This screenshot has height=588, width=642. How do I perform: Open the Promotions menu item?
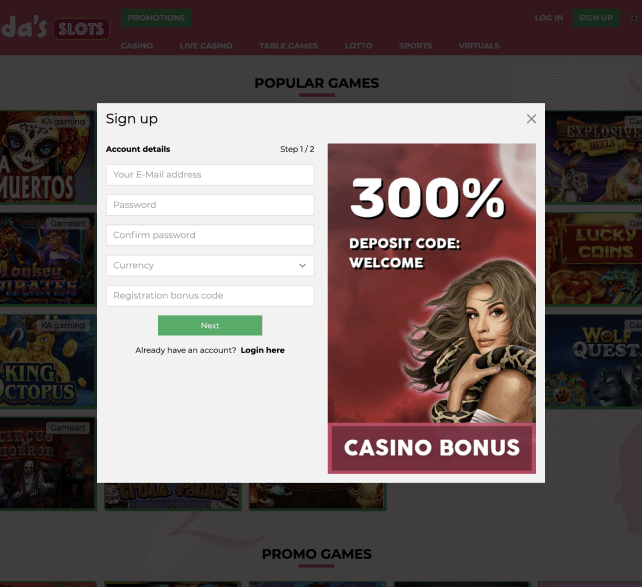click(156, 18)
